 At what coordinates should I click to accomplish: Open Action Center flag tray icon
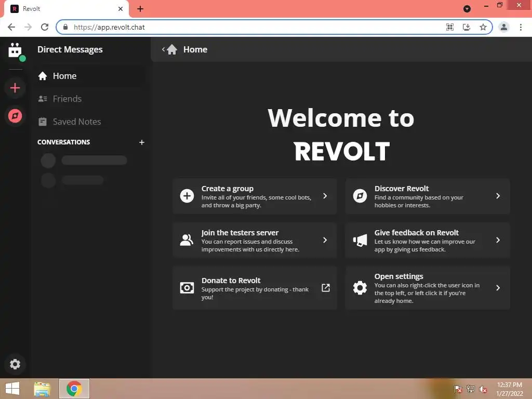coord(458,389)
